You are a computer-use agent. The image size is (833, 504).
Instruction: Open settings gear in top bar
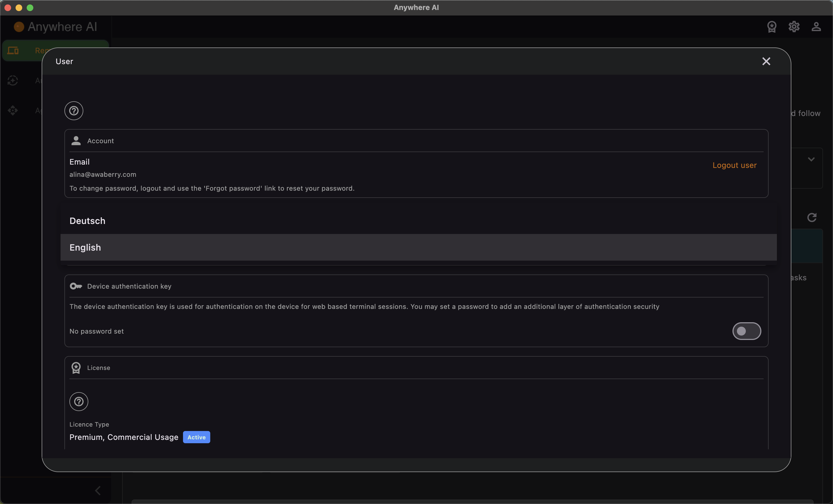point(794,27)
